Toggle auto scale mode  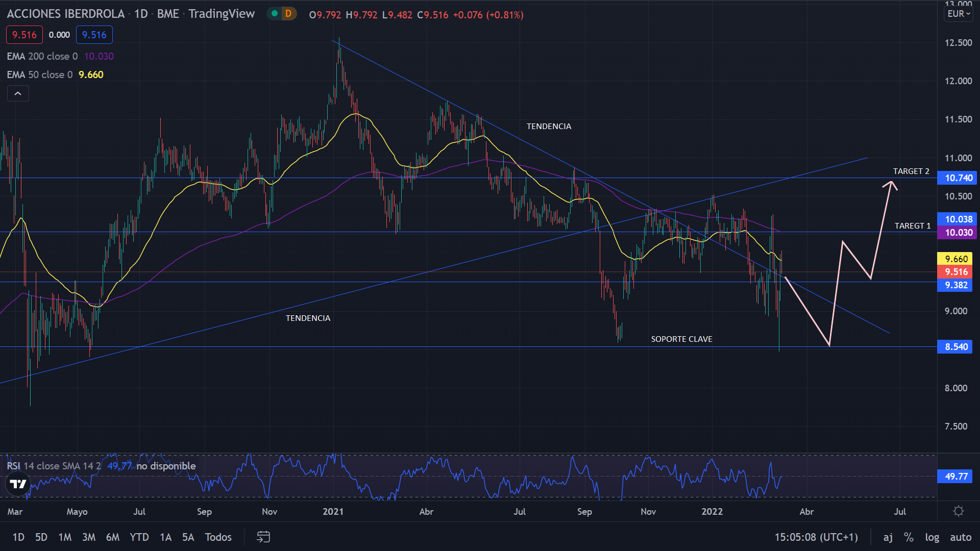961,537
